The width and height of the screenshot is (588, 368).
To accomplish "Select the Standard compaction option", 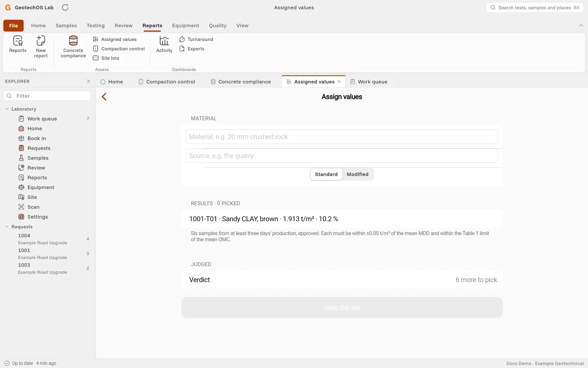I will (x=326, y=174).
